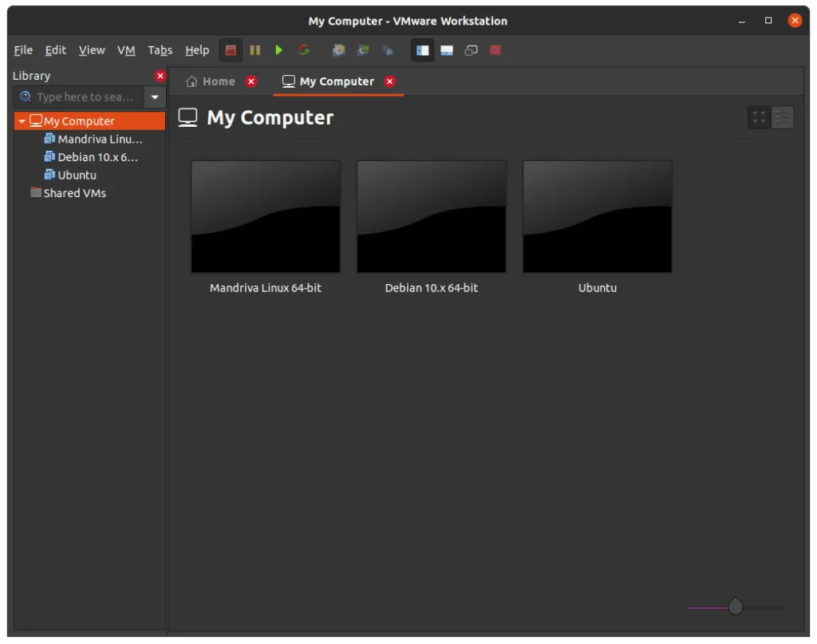This screenshot has height=644, width=817.
Task: Close the My Computer tab
Action: click(389, 81)
